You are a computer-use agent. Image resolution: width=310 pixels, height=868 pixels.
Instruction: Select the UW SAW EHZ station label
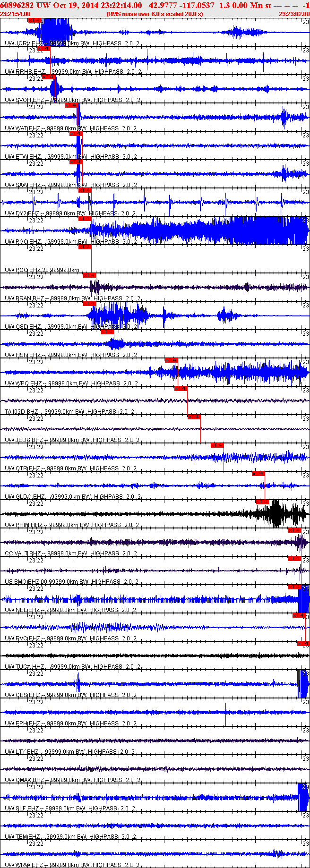click(71, 185)
